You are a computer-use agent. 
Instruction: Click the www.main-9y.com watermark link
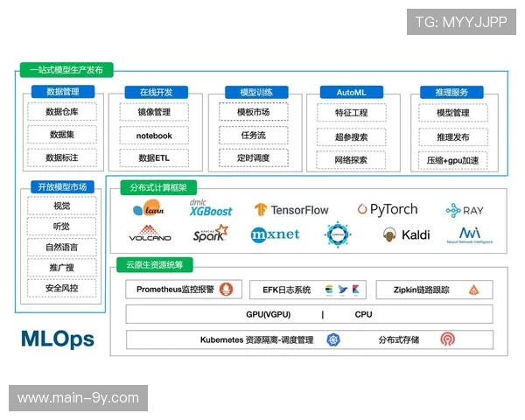click(x=79, y=398)
